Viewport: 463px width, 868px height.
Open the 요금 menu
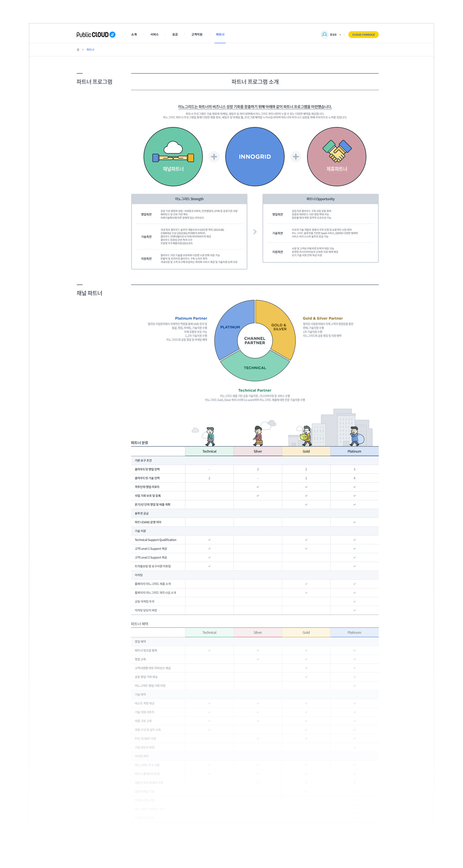tap(175, 34)
